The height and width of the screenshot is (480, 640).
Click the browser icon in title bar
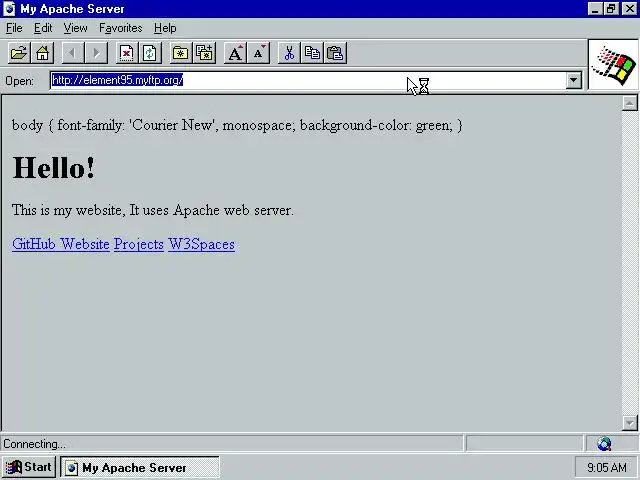click(9, 9)
